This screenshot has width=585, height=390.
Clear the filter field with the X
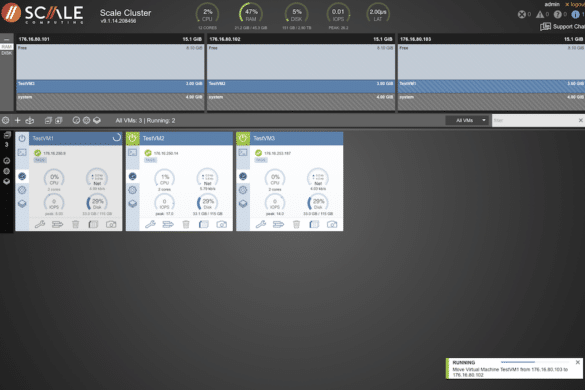tap(581, 120)
